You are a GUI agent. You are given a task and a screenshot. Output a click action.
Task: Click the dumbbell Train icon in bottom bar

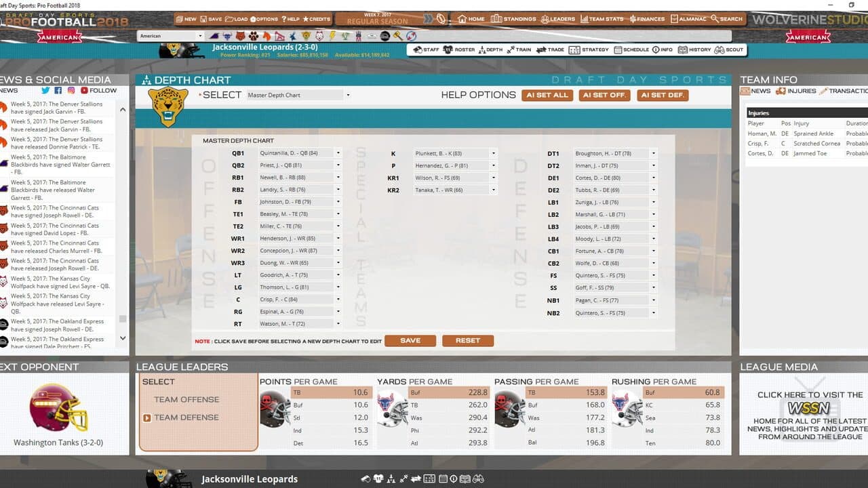tap(404, 479)
